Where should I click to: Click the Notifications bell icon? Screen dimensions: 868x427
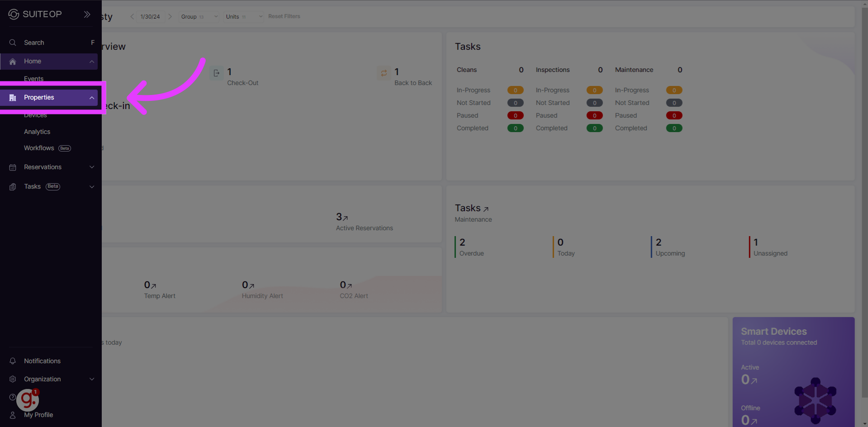(13, 361)
